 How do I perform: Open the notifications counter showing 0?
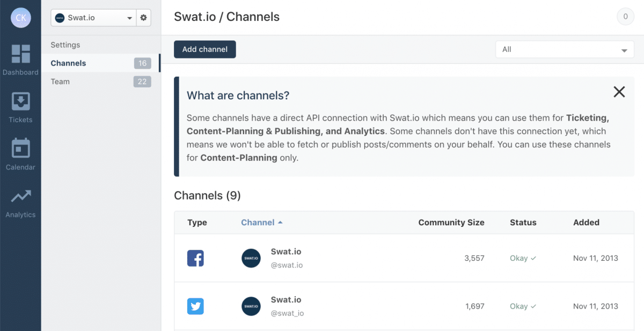625,17
